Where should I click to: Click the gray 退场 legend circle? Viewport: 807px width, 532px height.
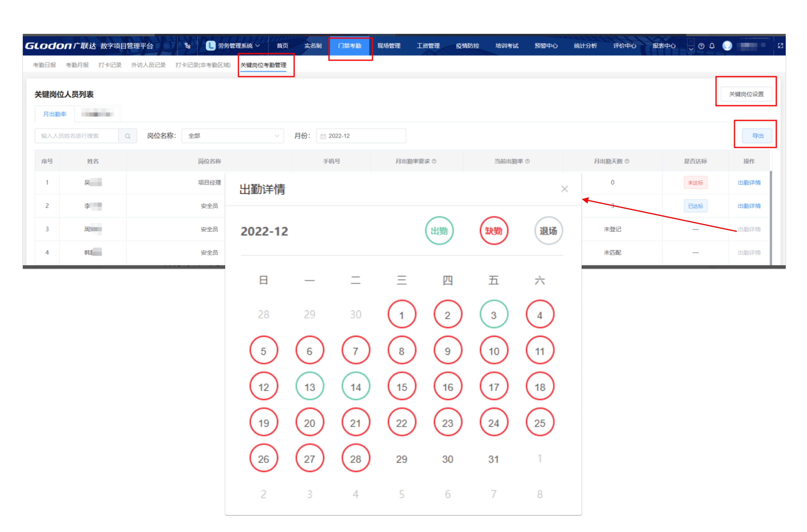pyautogui.click(x=548, y=231)
